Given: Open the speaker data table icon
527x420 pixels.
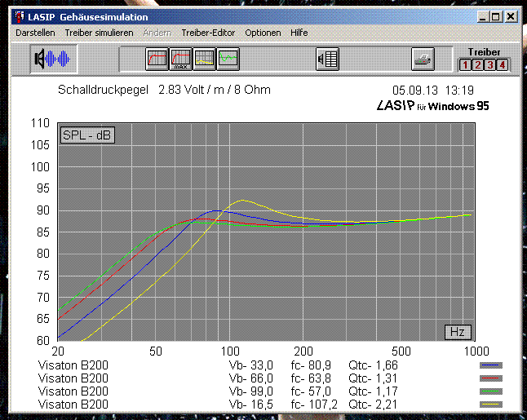Looking at the screenshot, I should (328, 59).
